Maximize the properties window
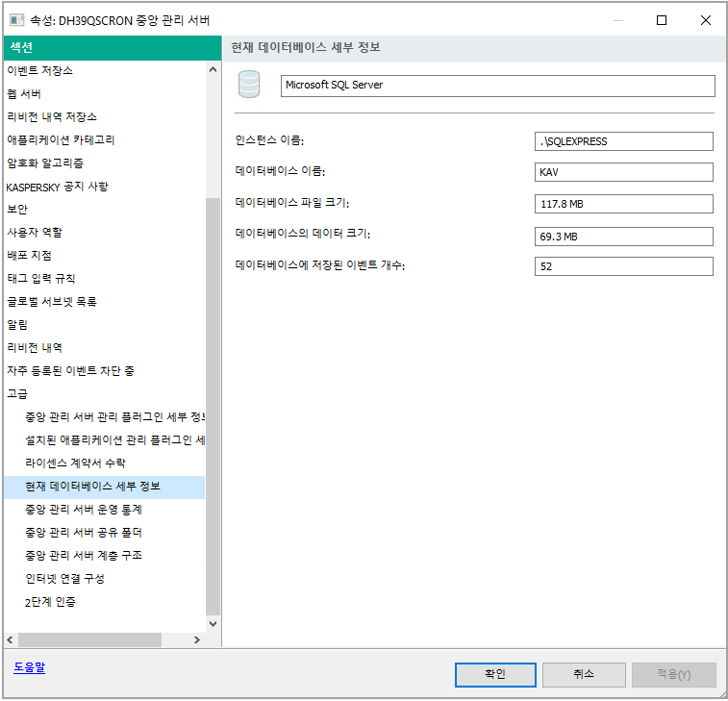Viewport: 728px width, 701px height. tap(662, 20)
